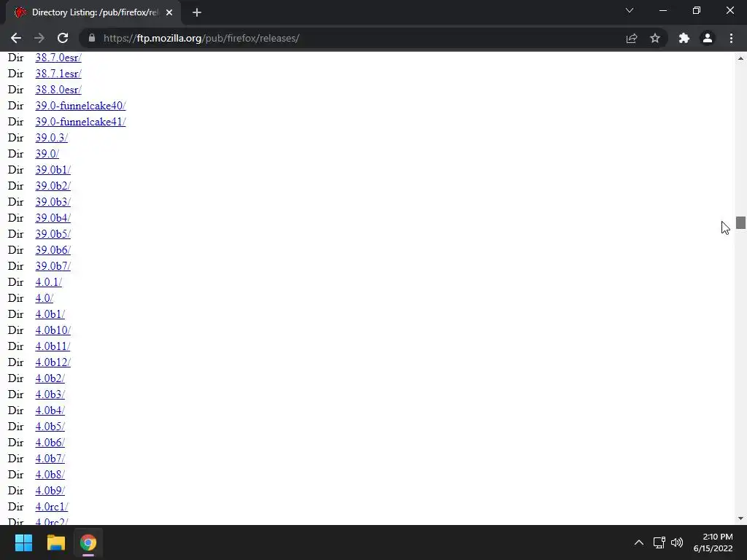Screen dimensions: 747x560
Task: Open the 39.0b4/ directory
Action: (x=53, y=218)
